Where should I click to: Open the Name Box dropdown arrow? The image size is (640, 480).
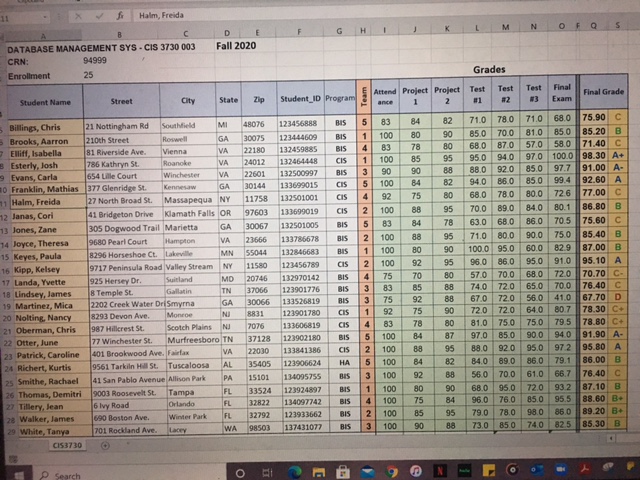point(44,18)
